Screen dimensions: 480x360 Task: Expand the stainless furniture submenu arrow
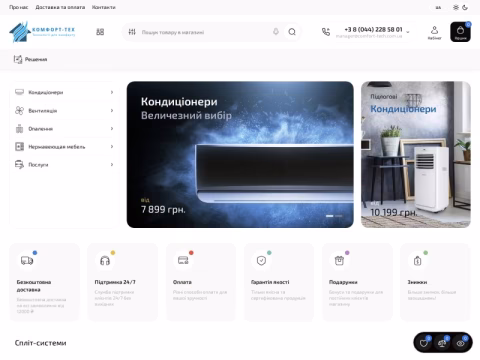(x=112, y=146)
